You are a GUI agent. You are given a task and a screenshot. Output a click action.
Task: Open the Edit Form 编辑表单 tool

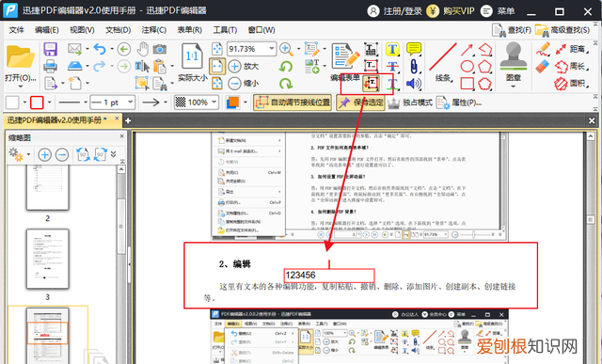345,62
